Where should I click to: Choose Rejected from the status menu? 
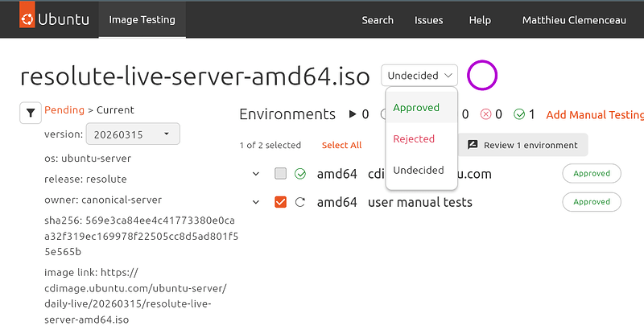tap(421, 138)
